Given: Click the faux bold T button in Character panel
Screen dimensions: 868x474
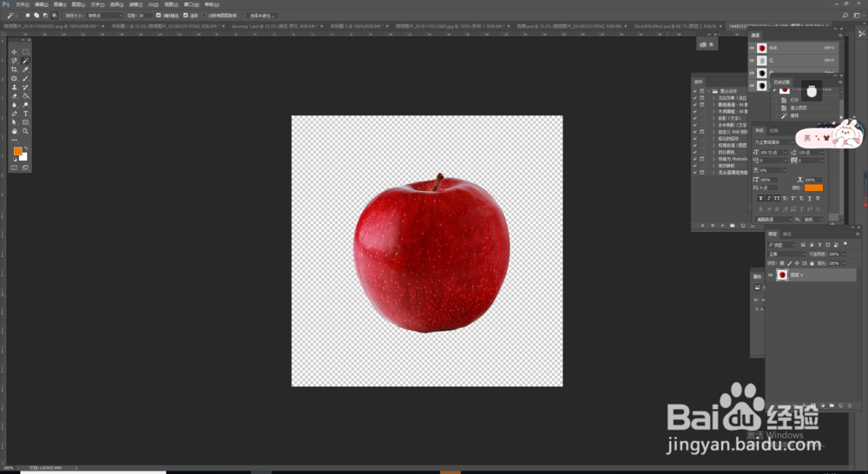Looking at the screenshot, I should 760,198.
